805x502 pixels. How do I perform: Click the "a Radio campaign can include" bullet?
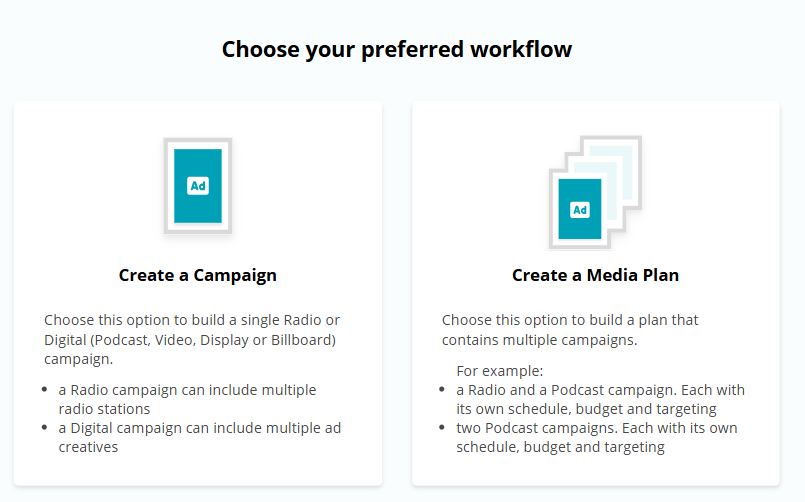pos(187,398)
